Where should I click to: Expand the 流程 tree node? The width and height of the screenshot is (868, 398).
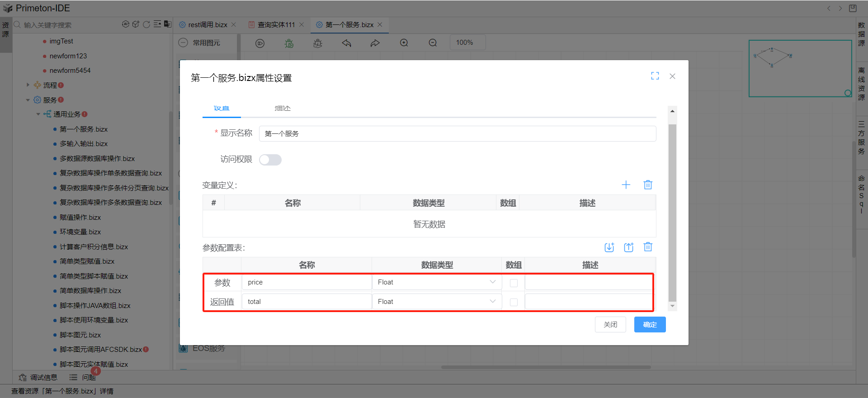(x=28, y=85)
